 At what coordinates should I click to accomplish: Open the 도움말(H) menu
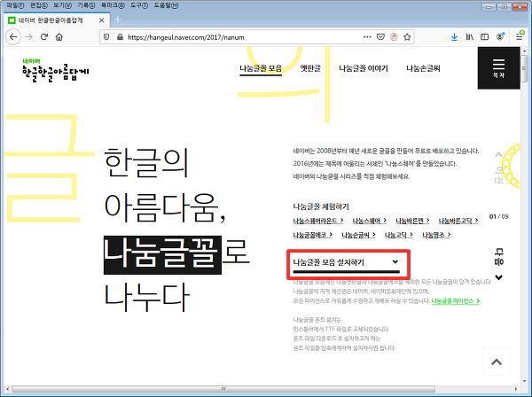coord(167,5)
